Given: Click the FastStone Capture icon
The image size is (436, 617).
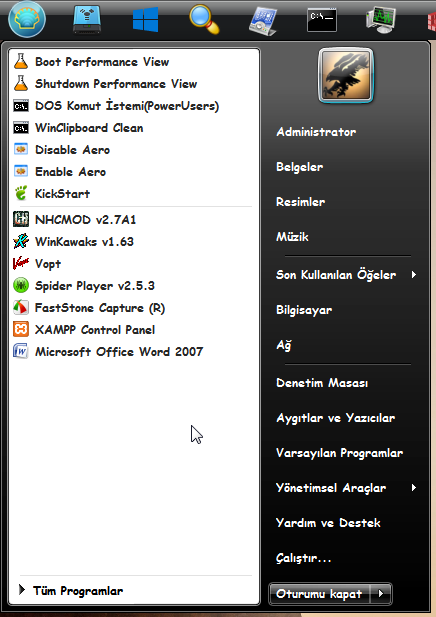Looking at the screenshot, I should click(21, 307).
